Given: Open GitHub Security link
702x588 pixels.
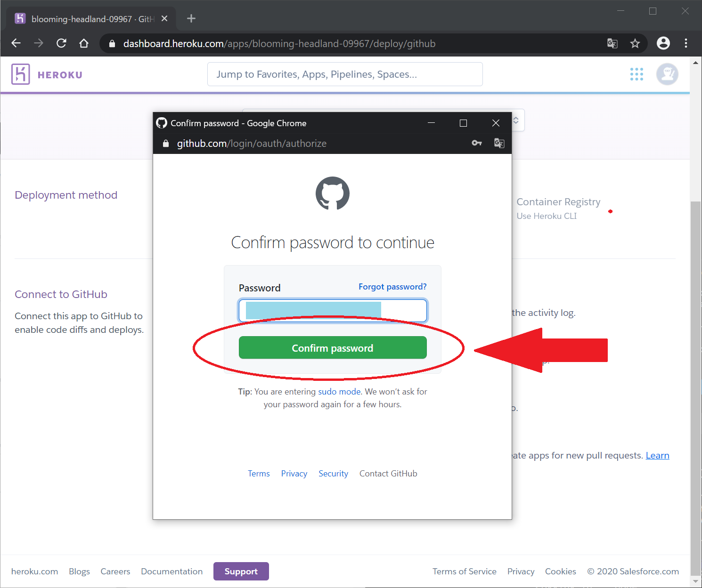Looking at the screenshot, I should [333, 474].
